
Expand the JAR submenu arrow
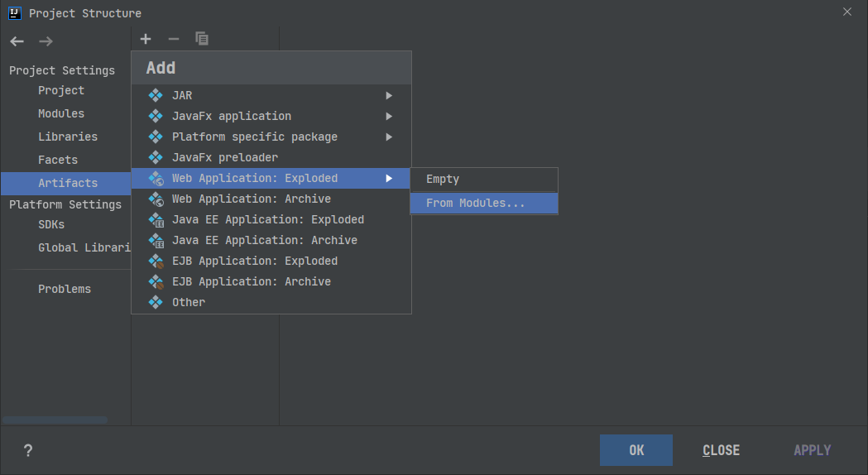(389, 95)
